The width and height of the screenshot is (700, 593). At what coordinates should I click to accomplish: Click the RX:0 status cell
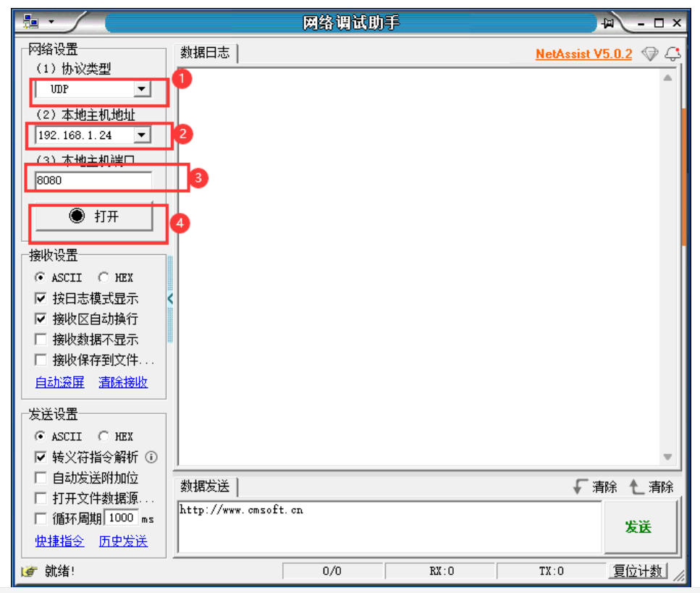pos(441,571)
